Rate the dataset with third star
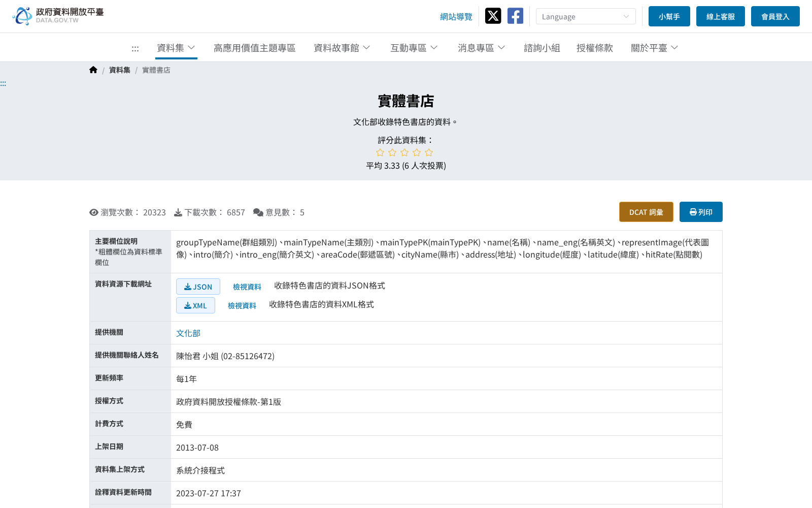 coord(404,152)
